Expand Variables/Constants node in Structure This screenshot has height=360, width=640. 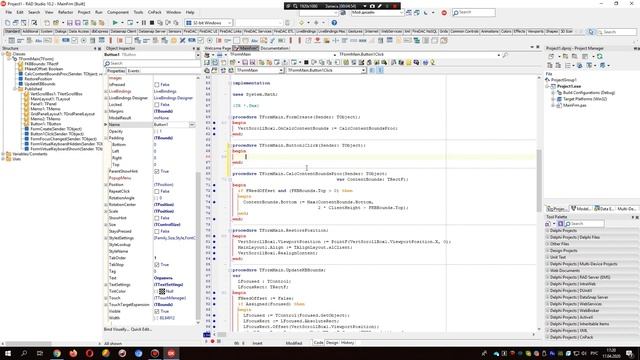(x=3, y=154)
